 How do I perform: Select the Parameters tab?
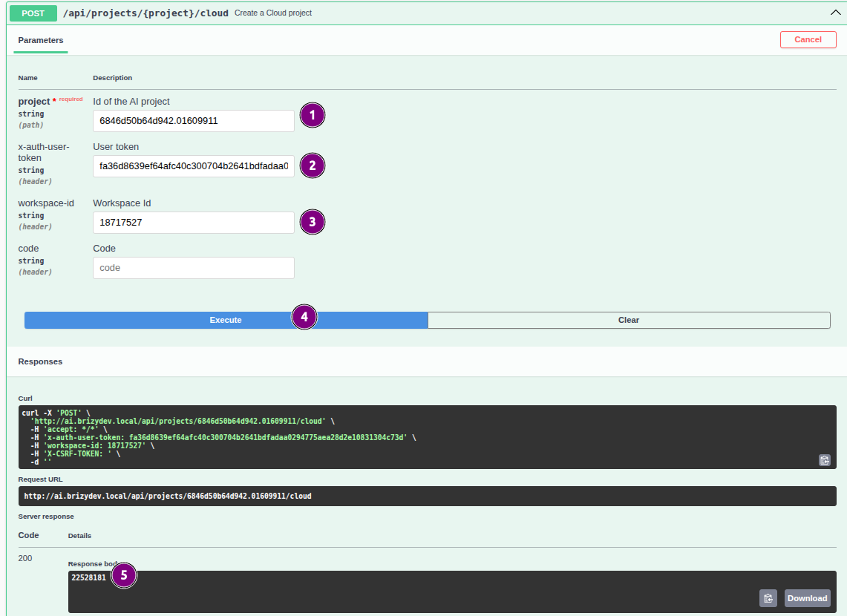41,41
